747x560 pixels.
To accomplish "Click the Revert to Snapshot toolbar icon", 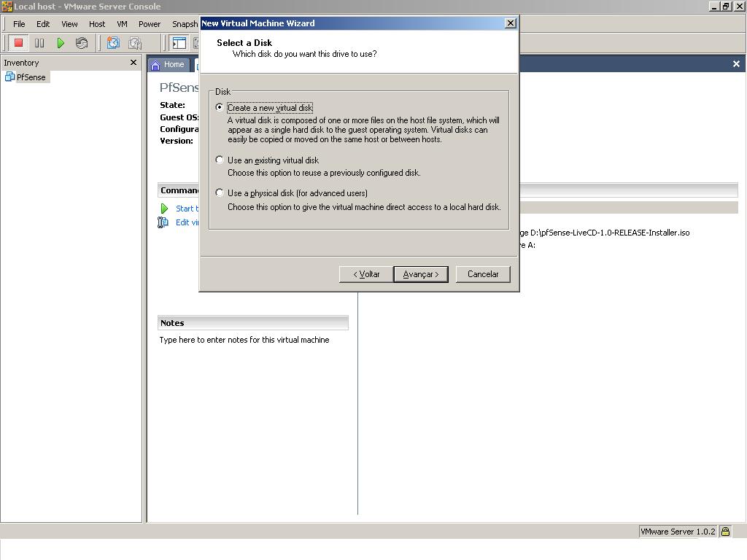I will click(x=135, y=43).
